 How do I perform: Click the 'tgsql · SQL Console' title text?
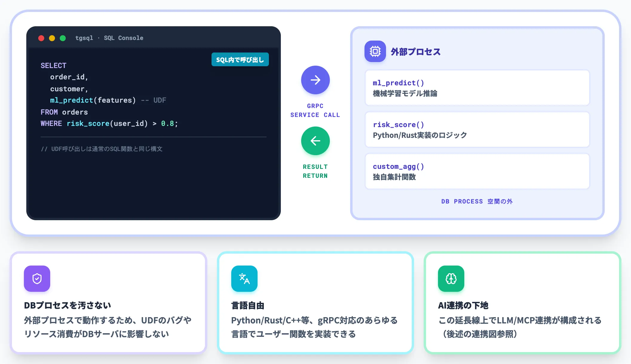click(109, 38)
